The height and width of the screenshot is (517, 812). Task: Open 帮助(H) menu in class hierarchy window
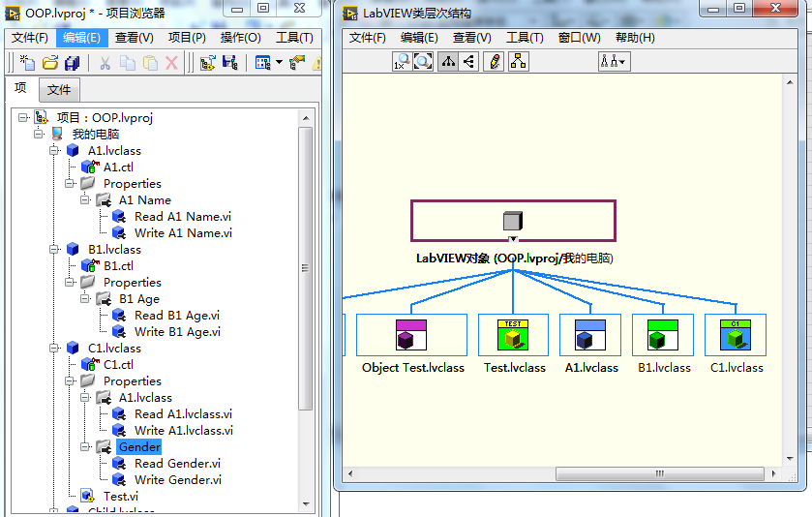coord(635,38)
